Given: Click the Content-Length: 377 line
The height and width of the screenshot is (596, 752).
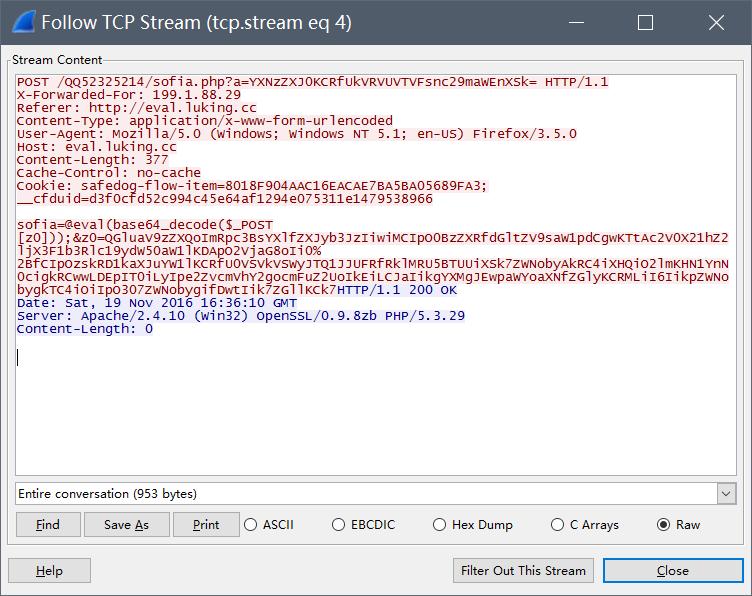Looking at the screenshot, I should tap(93, 160).
